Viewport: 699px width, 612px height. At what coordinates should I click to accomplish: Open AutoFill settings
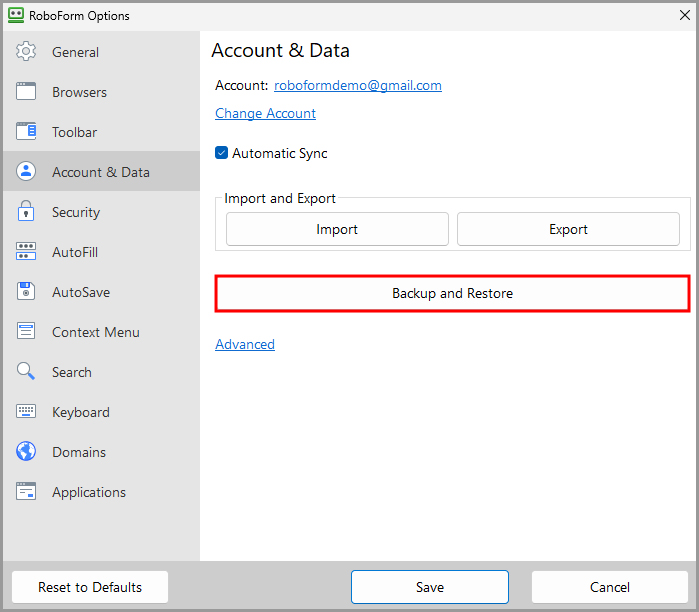(101, 252)
